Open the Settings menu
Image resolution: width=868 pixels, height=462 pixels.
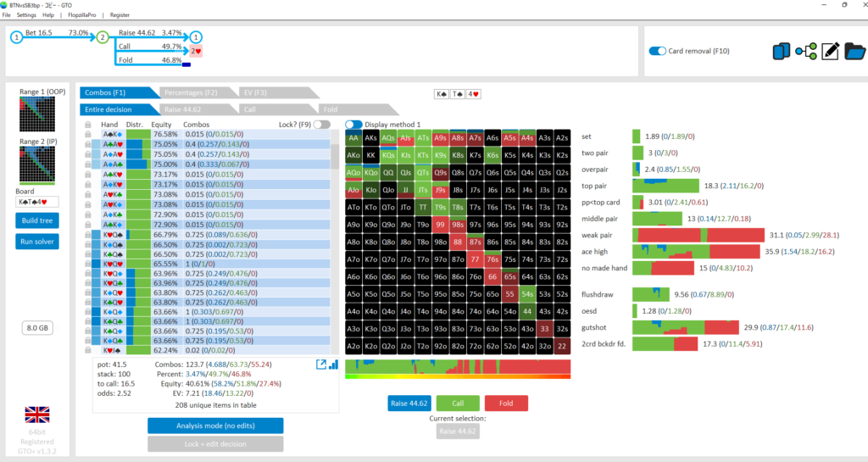(26, 15)
